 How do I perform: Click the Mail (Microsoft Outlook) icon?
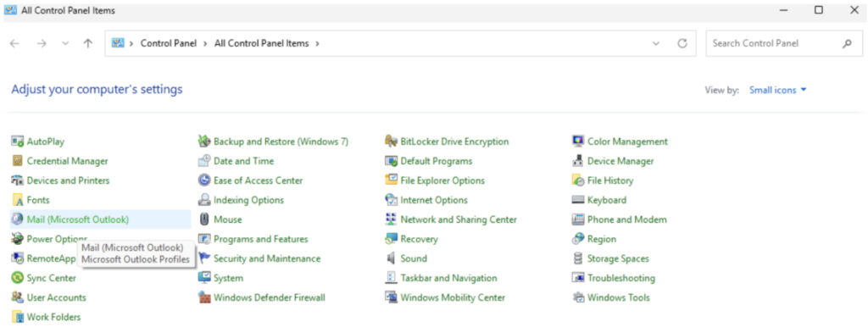(18, 219)
